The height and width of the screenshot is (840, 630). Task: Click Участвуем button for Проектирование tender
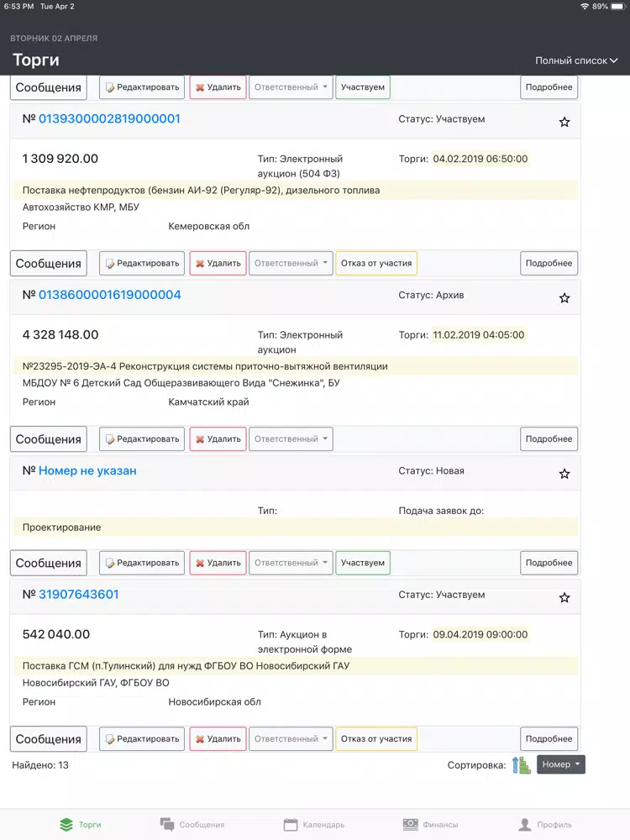363,563
